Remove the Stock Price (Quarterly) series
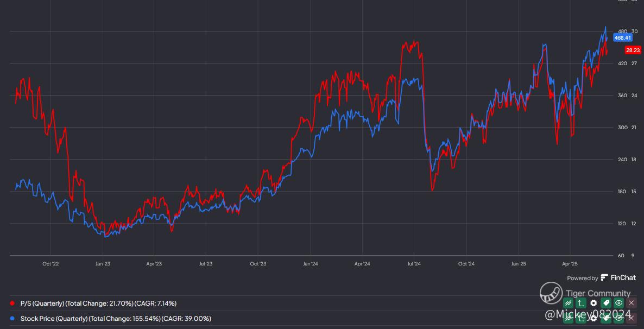 tap(632, 318)
